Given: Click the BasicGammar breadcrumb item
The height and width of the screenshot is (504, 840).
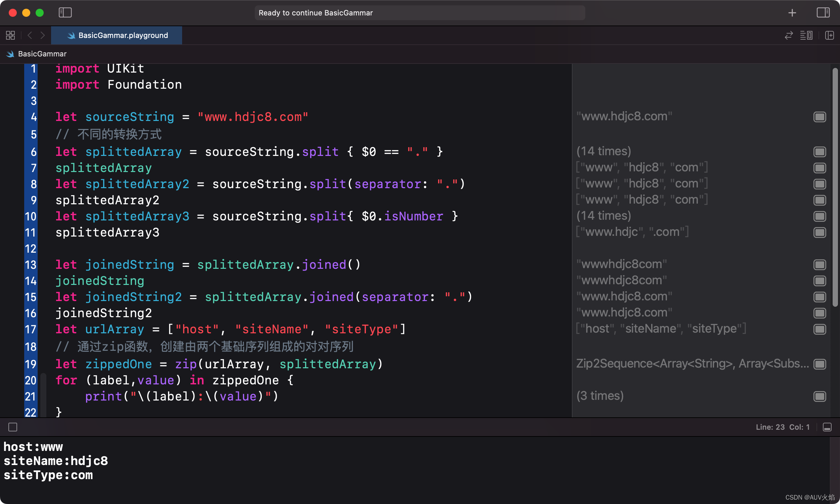Looking at the screenshot, I should [x=42, y=54].
